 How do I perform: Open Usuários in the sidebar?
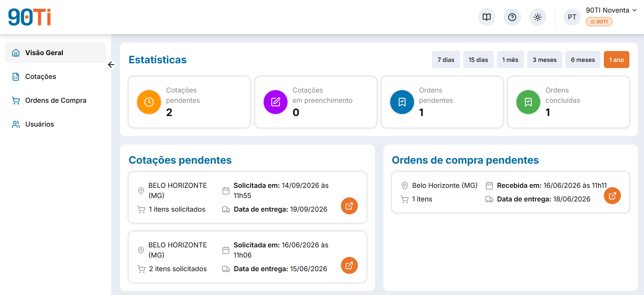pyautogui.click(x=55, y=124)
